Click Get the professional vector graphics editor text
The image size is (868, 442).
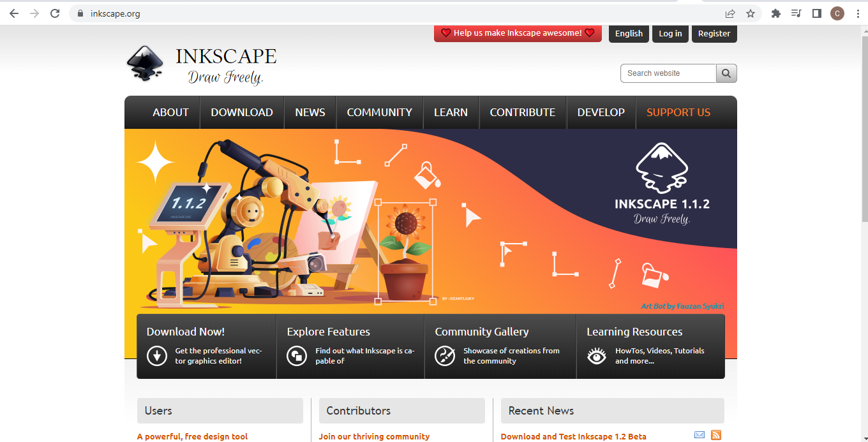tap(218, 356)
